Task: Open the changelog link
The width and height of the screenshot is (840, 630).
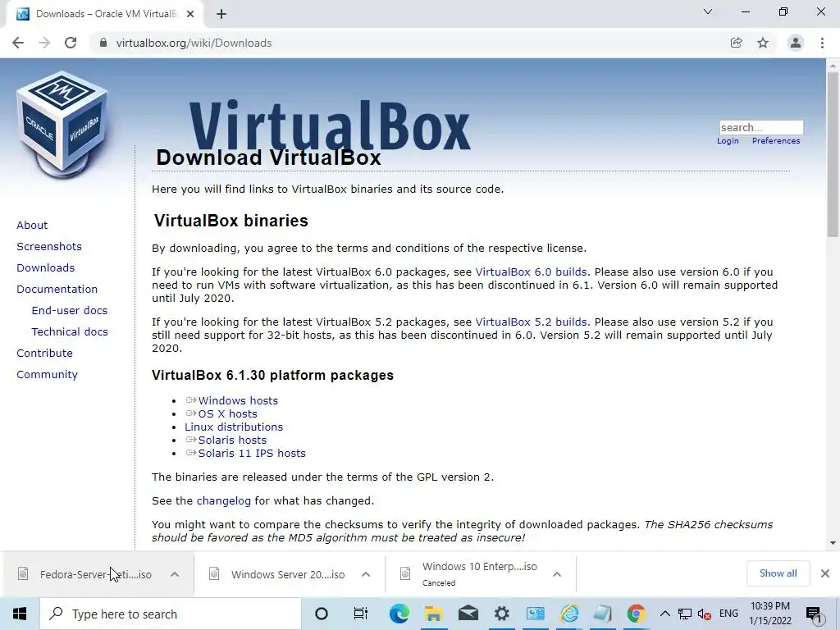Action: 223,501
